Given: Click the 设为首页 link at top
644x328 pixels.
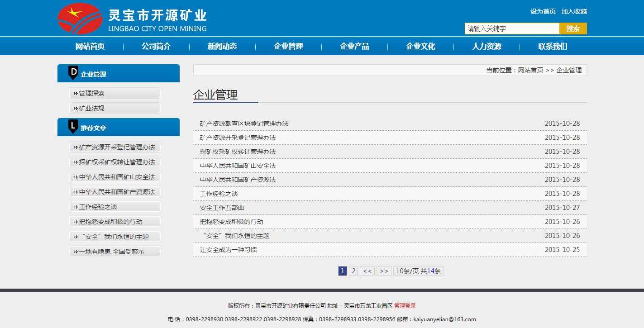Looking at the screenshot, I should click(x=543, y=11).
